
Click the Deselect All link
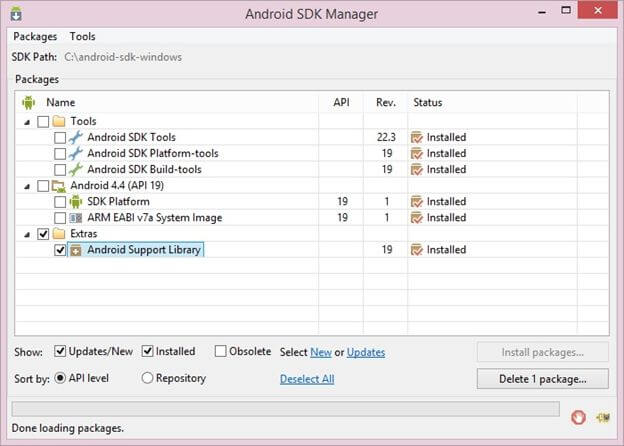pos(307,379)
